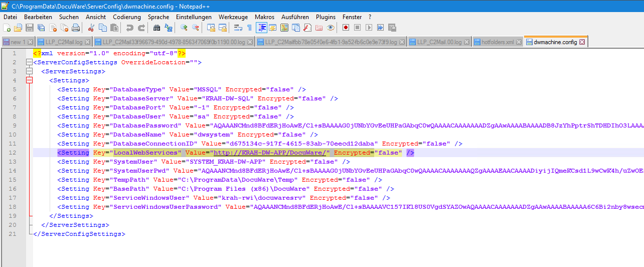Switch to LLP_C2Mail33f96679 log tab

point(175,42)
